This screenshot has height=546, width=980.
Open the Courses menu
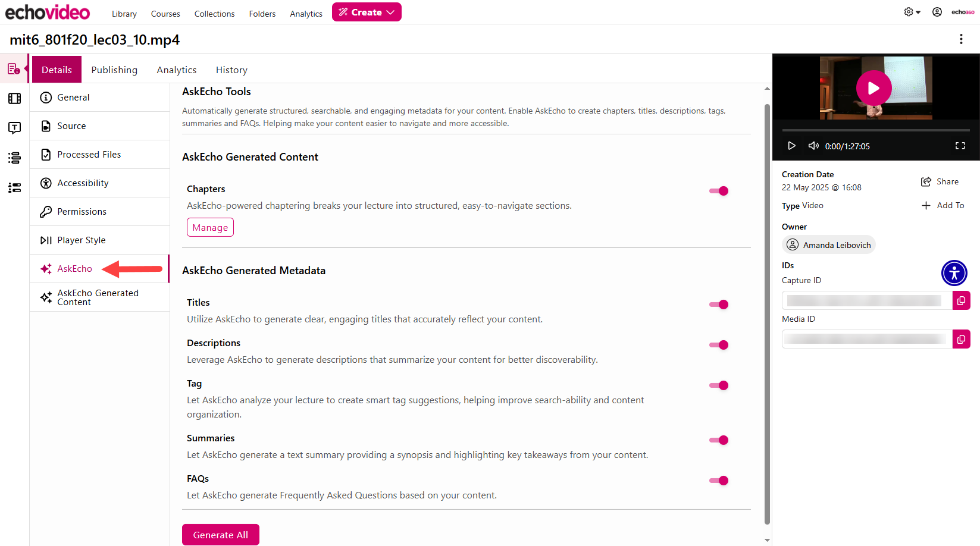coord(165,14)
